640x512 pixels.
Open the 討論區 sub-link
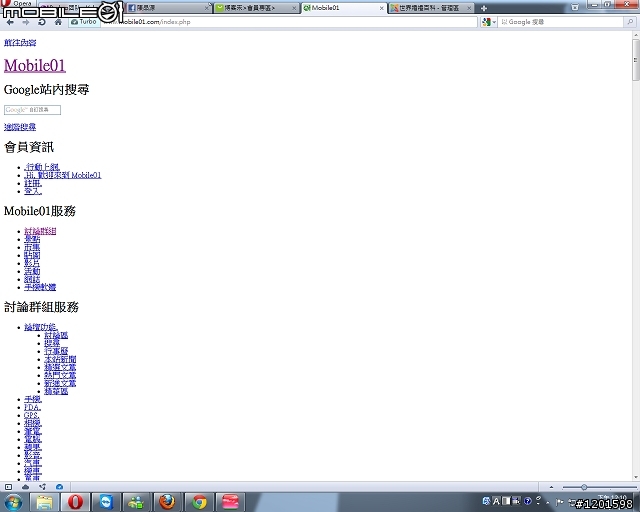(56, 335)
